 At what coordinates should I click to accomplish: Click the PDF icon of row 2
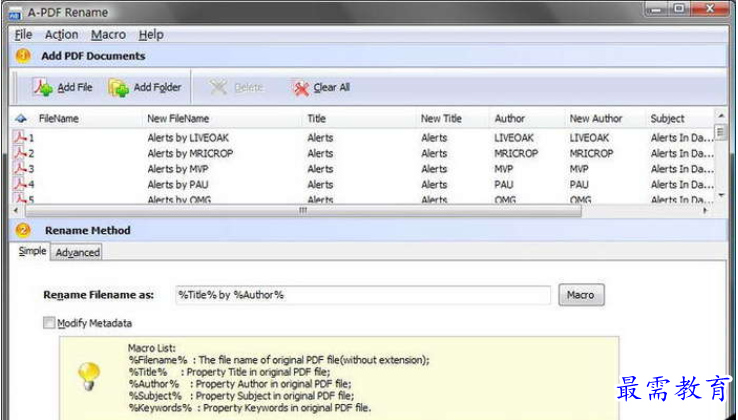tap(19, 153)
